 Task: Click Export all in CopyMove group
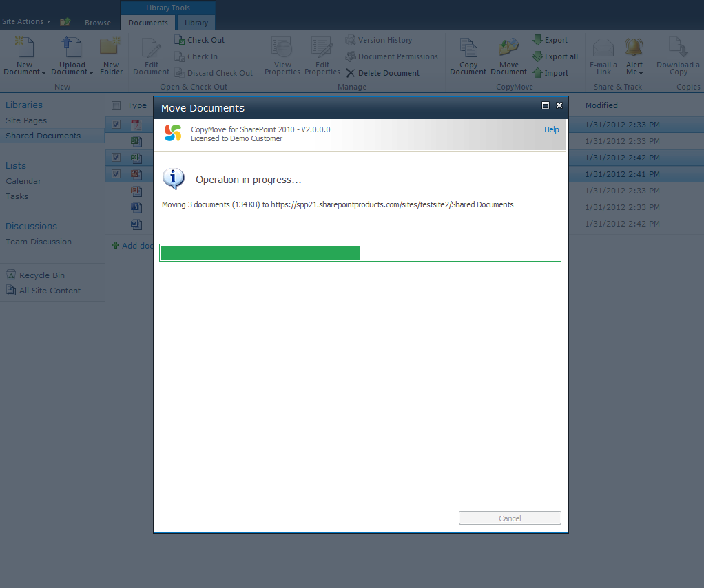(x=555, y=56)
